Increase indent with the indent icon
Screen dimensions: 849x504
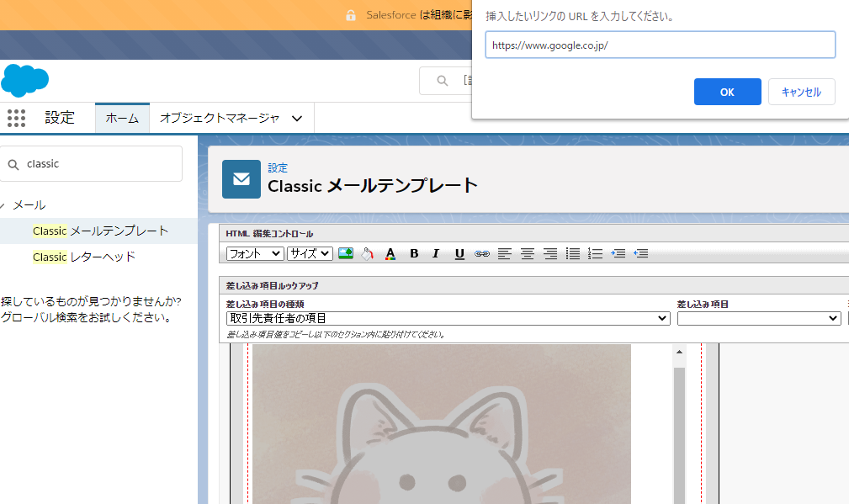click(x=618, y=253)
